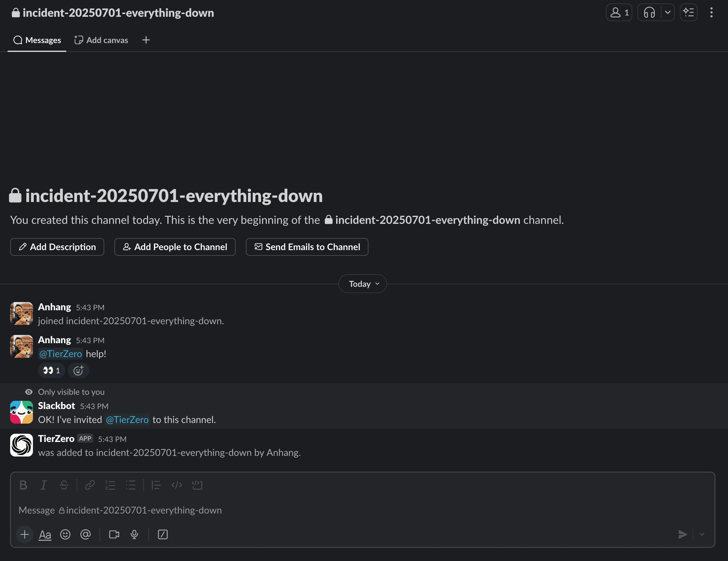Click Anhang's name on the joined message
Screen dimensions: 728x561
coord(54,307)
